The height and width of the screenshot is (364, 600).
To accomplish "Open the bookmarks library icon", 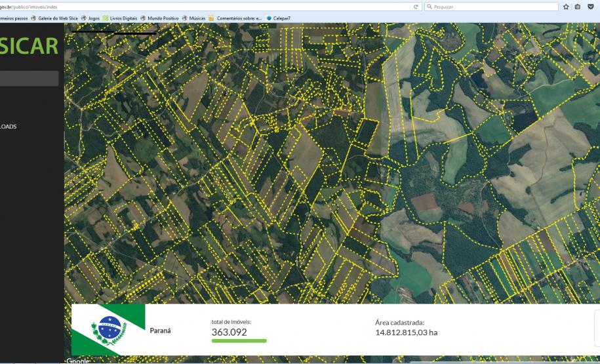I will pos(578,7).
